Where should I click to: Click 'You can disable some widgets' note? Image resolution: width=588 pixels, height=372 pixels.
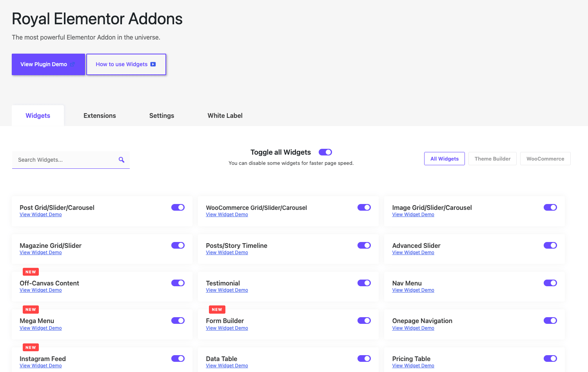click(291, 163)
